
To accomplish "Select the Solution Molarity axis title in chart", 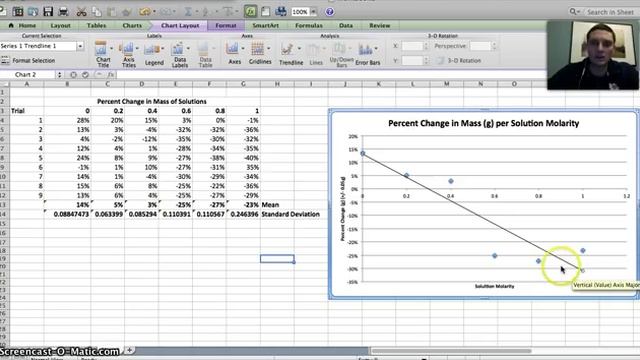I will tap(494, 286).
